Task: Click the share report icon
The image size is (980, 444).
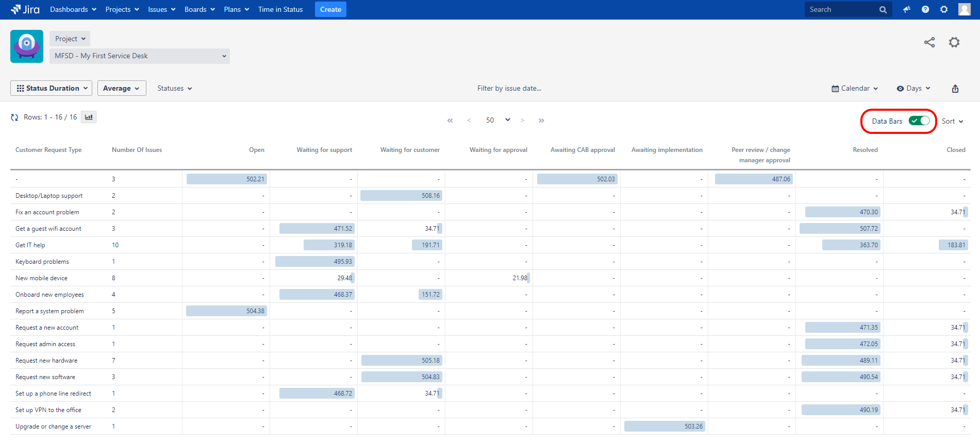Action: [929, 43]
